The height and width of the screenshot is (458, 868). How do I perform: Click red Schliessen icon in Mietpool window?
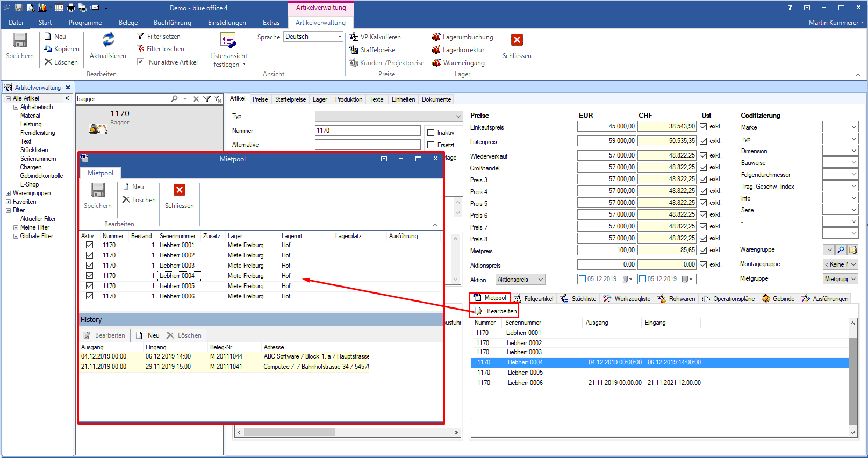tap(180, 190)
